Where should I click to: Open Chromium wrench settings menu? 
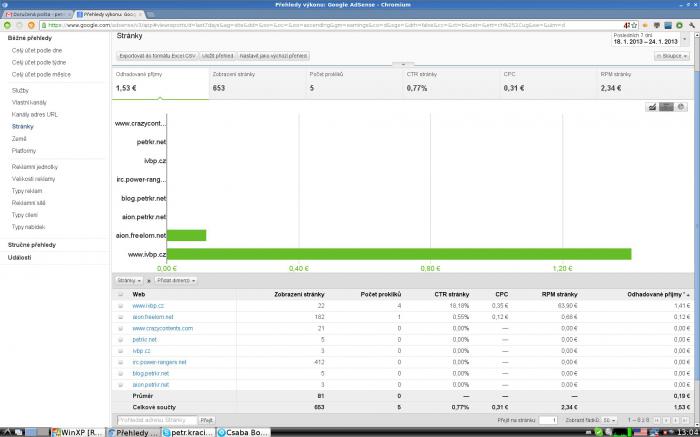[x=692, y=25]
